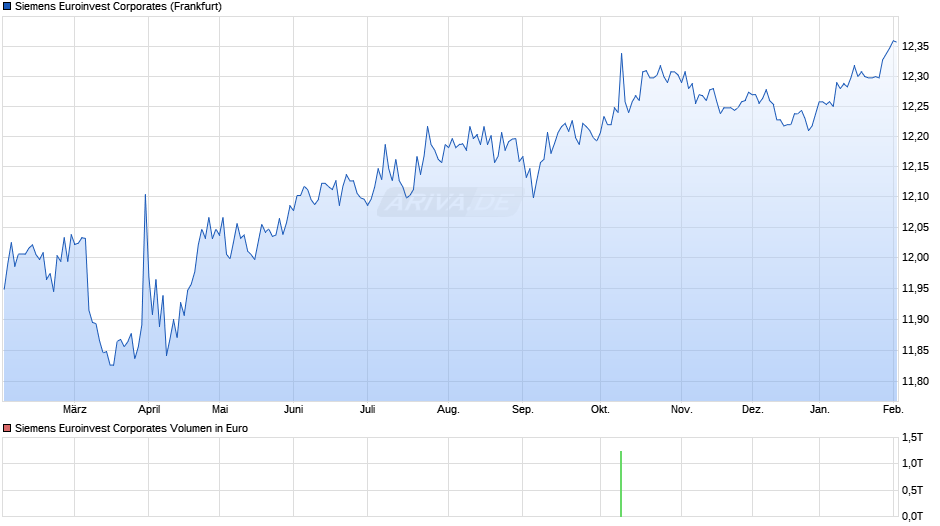The image size is (940, 526).
Task: Click the 11,95 price axis value
Action: 915,288
